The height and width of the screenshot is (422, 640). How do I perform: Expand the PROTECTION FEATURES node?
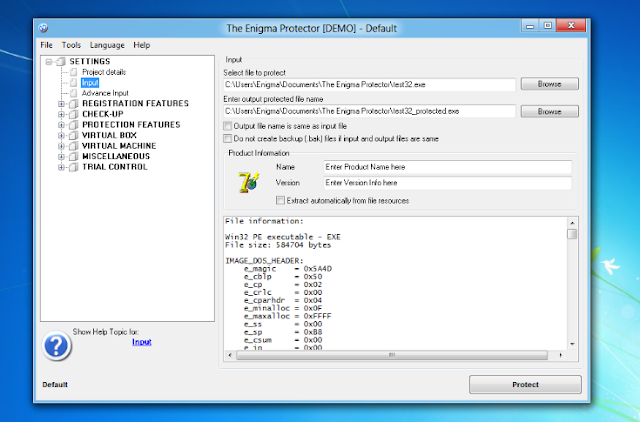(61, 125)
